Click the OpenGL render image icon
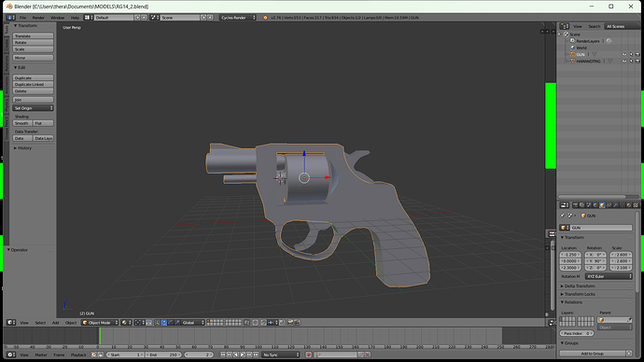Viewport: 644px width, 362px height. 290,323
